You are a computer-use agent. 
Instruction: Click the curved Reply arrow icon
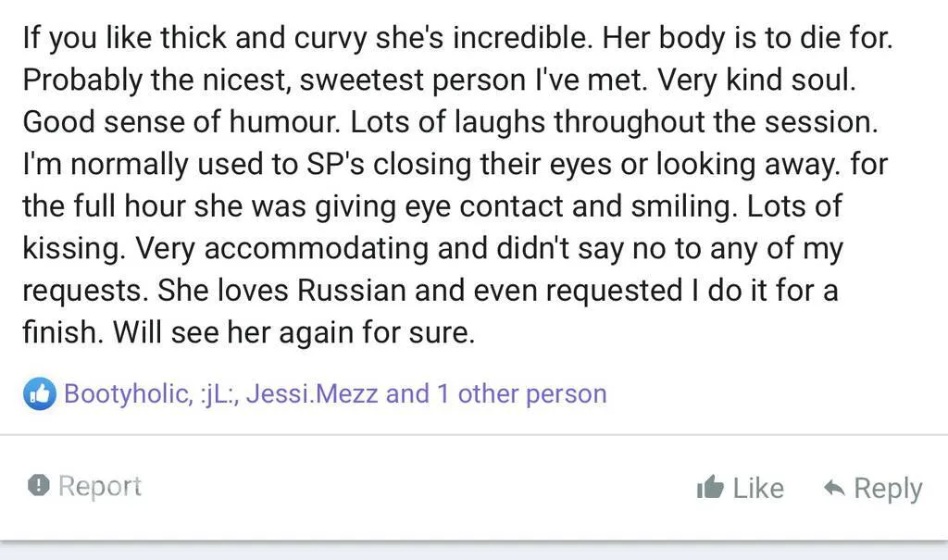coord(833,488)
